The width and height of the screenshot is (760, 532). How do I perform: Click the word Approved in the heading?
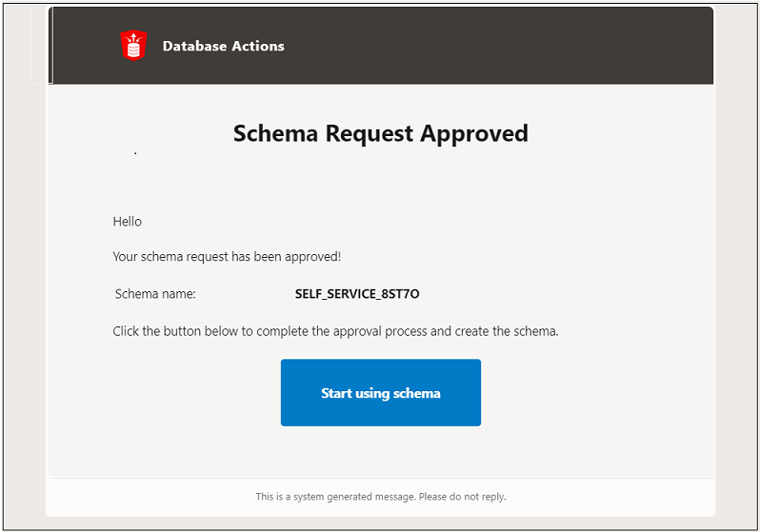(x=474, y=134)
